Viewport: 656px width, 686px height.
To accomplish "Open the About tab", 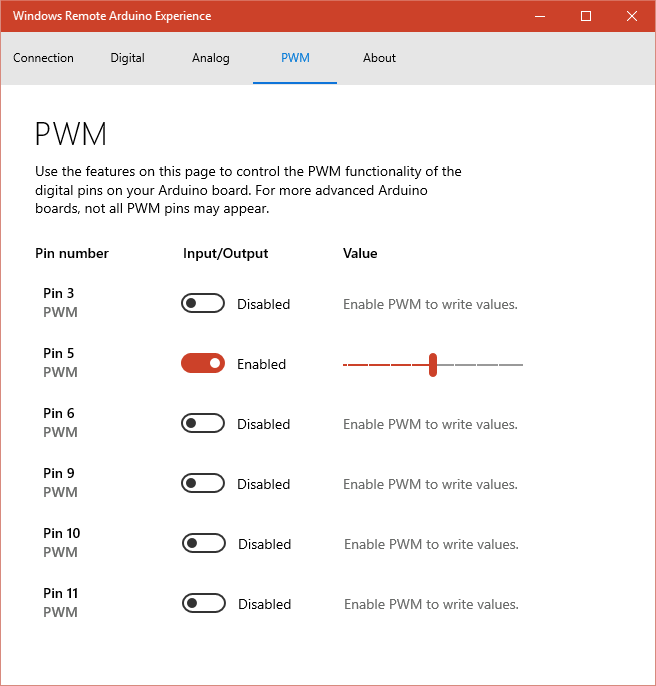I will point(379,58).
